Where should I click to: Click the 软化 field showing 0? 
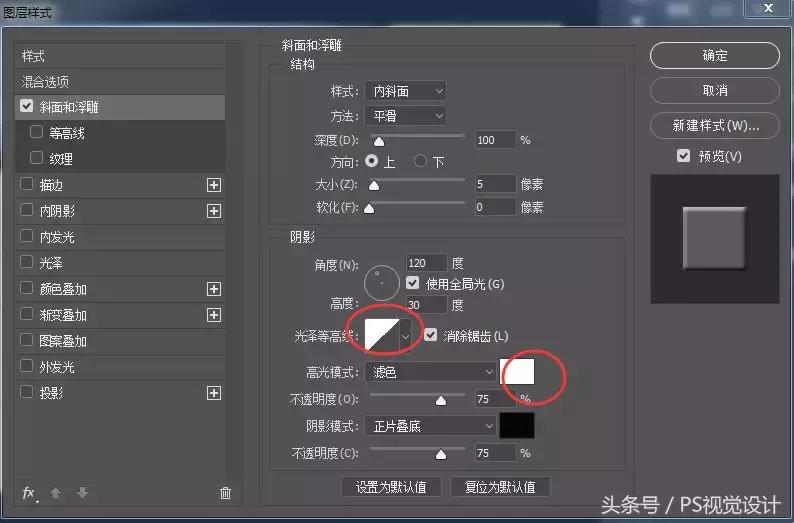[495, 207]
